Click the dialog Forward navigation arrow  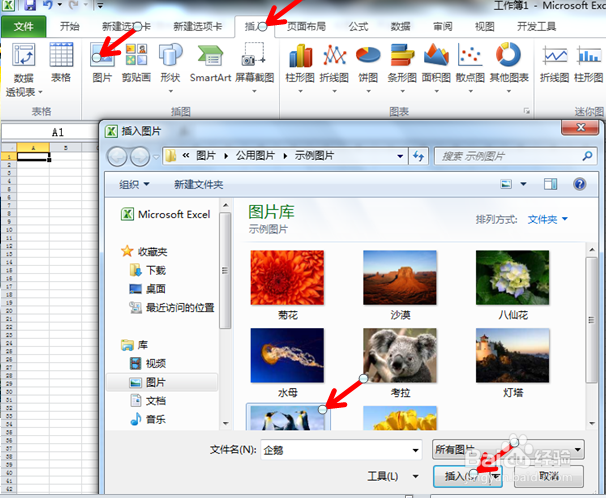coord(140,156)
